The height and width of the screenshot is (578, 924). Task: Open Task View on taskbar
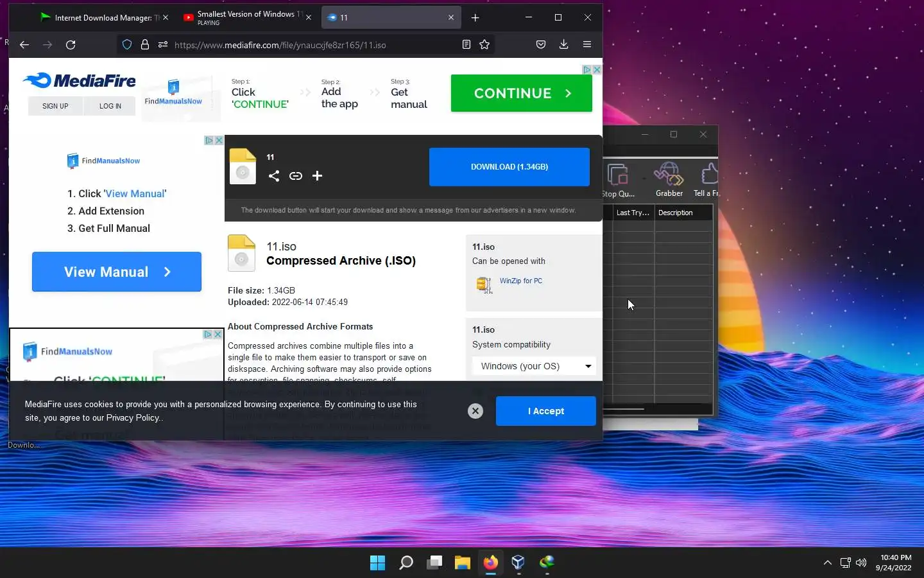[434, 563]
